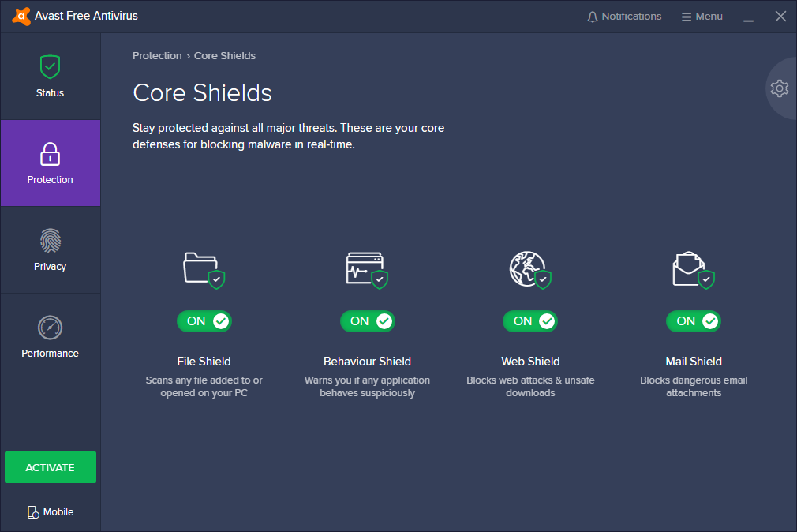
Task: Click the Avast logo icon
Action: 21,17
